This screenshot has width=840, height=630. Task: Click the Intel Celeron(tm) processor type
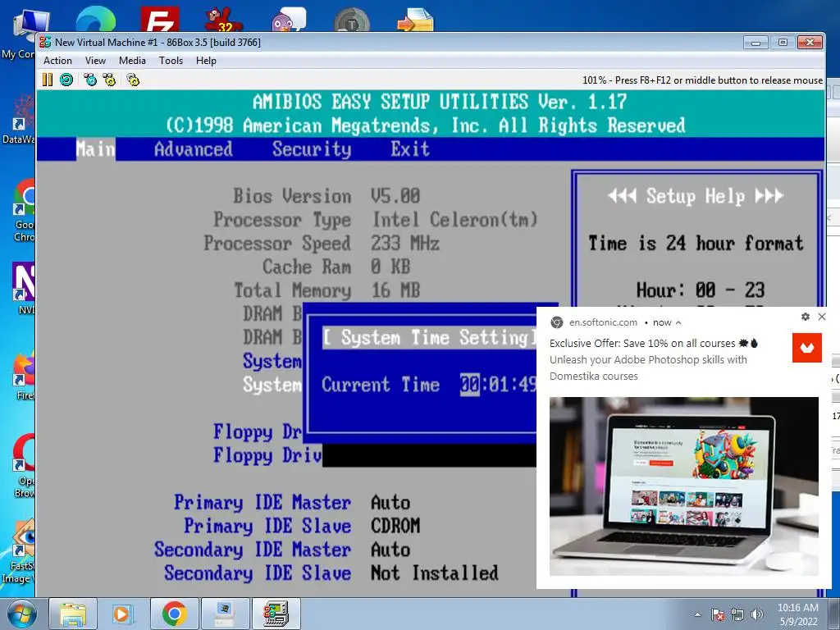pos(454,220)
